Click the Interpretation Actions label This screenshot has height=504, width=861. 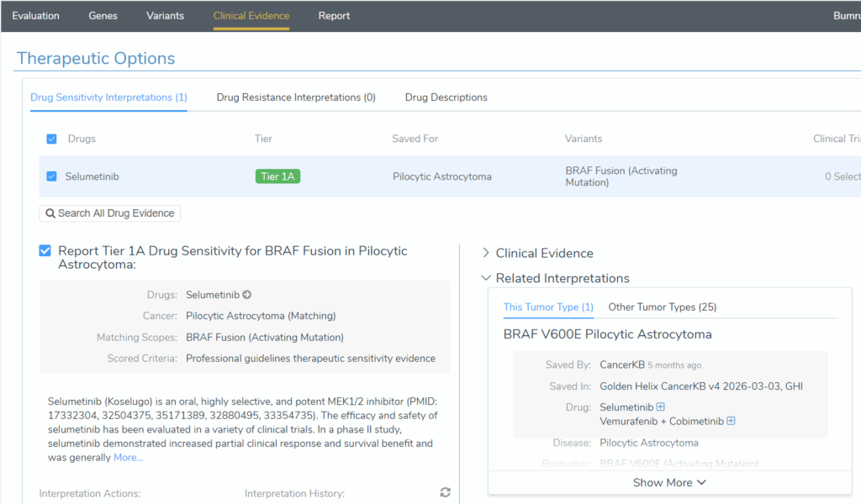tap(89, 494)
